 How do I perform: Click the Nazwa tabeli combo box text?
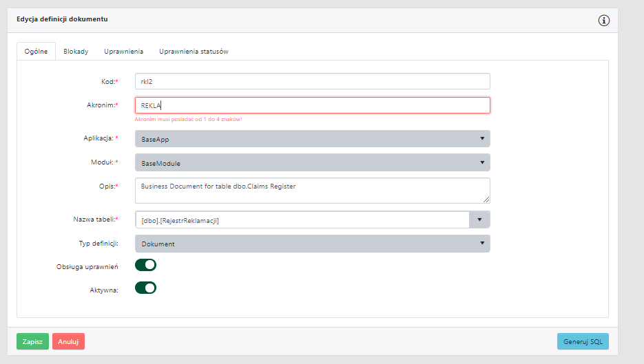[x=302, y=220]
